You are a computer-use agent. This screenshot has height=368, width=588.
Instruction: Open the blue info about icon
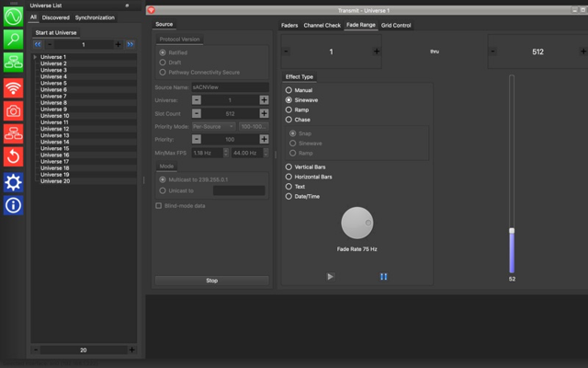pyautogui.click(x=13, y=205)
